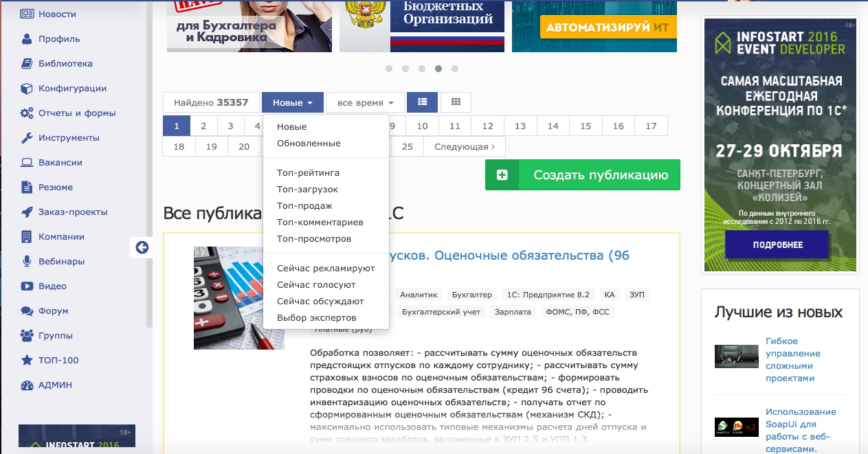Go to the Следующая page
The width and height of the screenshot is (868, 454).
(465, 146)
